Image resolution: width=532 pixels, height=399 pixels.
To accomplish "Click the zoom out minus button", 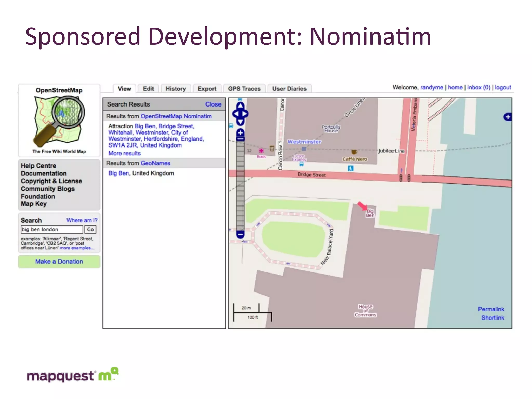I will point(240,235).
